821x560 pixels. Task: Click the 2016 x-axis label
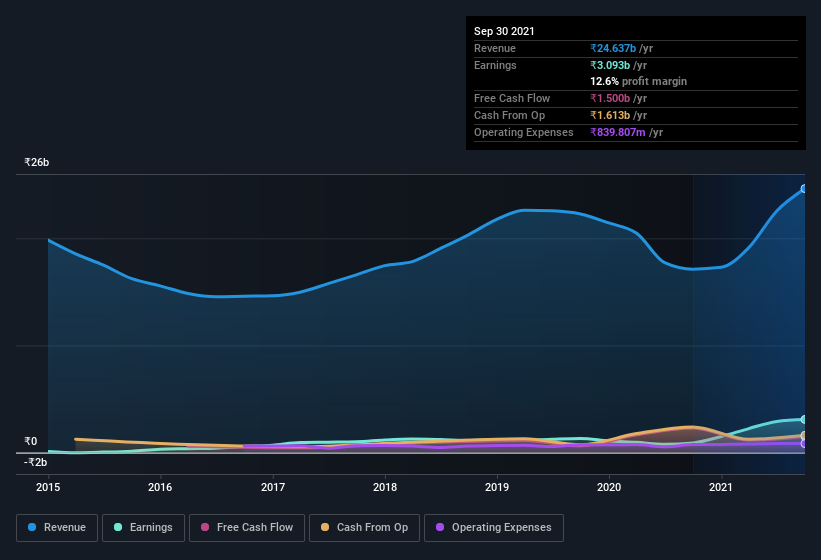(160, 487)
